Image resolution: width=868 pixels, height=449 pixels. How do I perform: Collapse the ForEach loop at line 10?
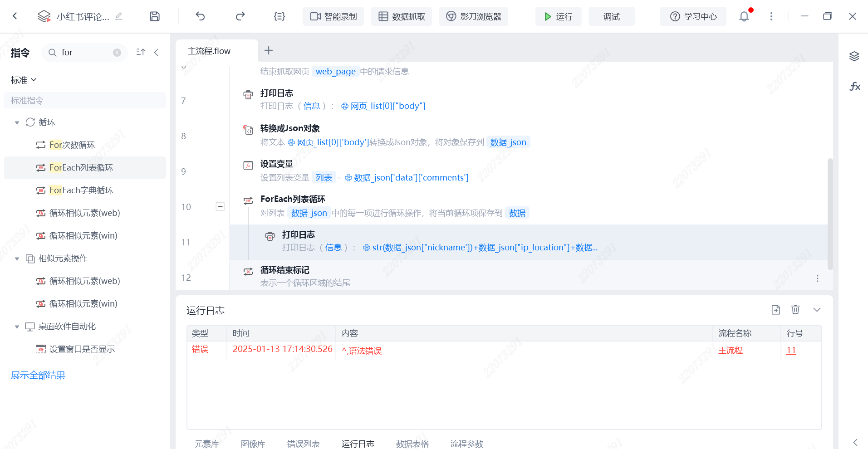click(220, 206)
